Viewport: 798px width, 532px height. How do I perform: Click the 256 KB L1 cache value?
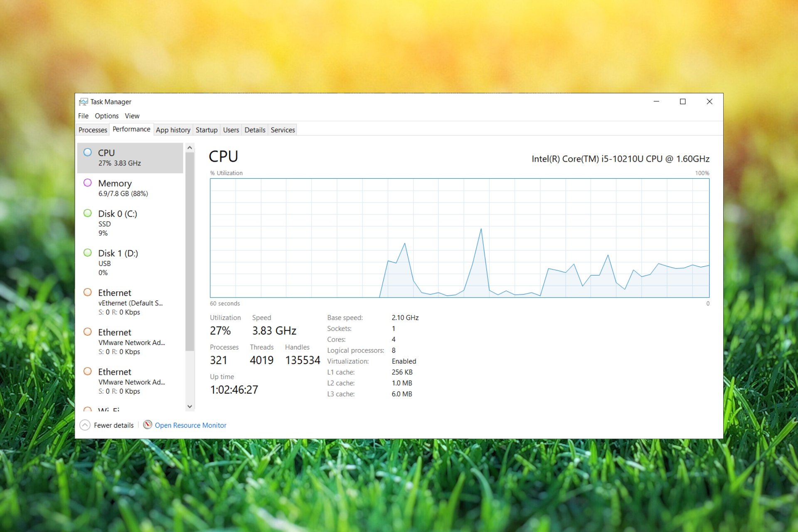tap(402, 372)
